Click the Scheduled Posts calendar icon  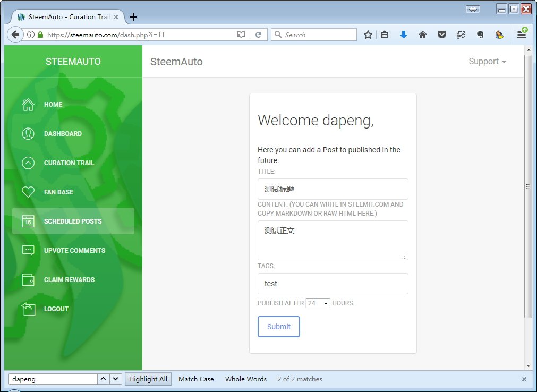[x=28, y=221]
